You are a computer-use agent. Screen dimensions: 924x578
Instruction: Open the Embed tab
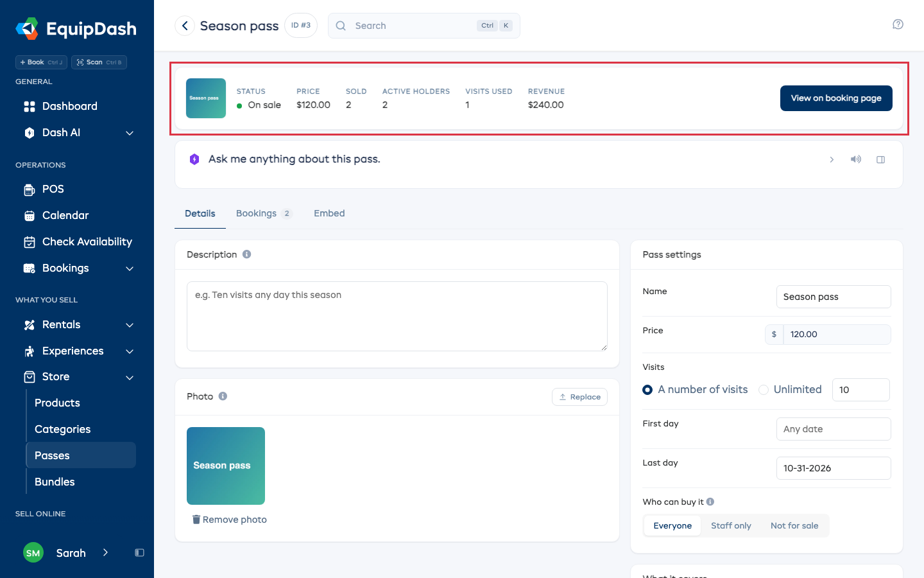coord(329,213)
